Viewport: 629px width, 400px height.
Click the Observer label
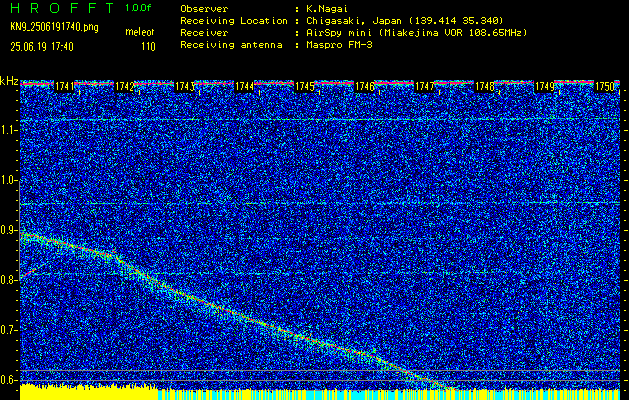click(x=204, y=9)
